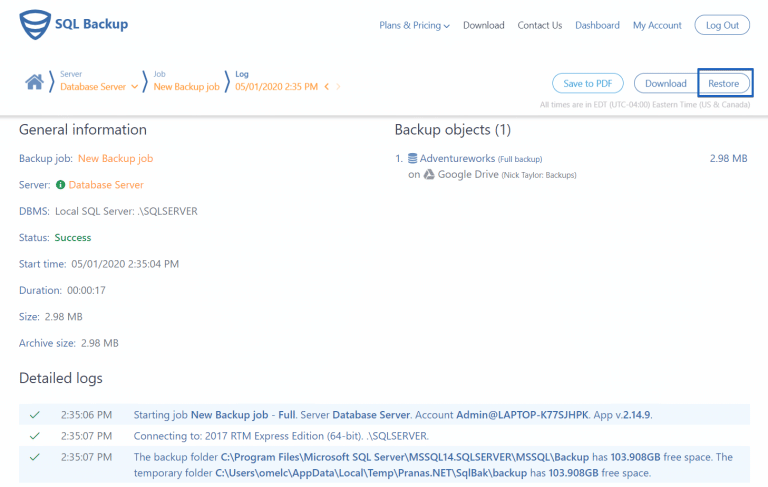Go to previous log with left arrow
Viewport: 768px width, 487px height.
[326, 87]
